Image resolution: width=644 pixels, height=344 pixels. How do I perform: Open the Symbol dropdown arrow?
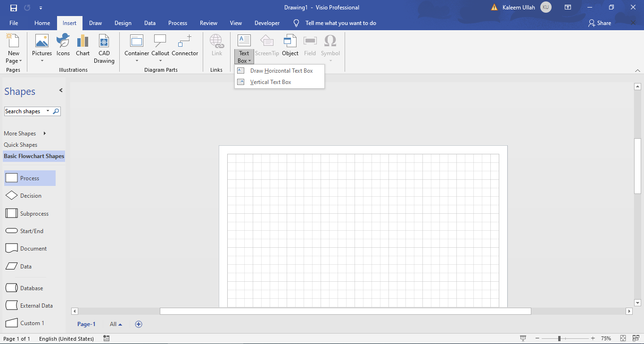[x=330, y=60]
